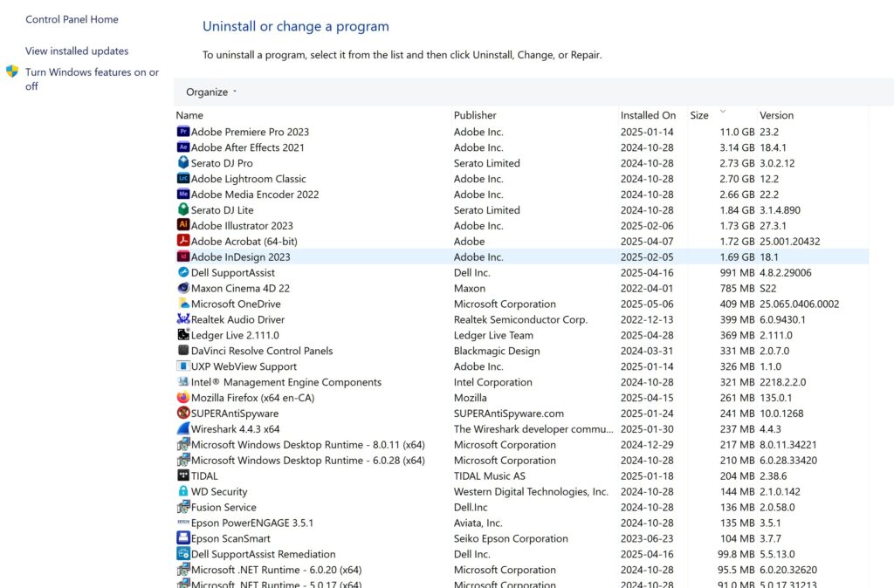Click Desktop Runtime 8.0.11 installer icon
Viewport: 894px width, 588px height.
pos(183,444)
